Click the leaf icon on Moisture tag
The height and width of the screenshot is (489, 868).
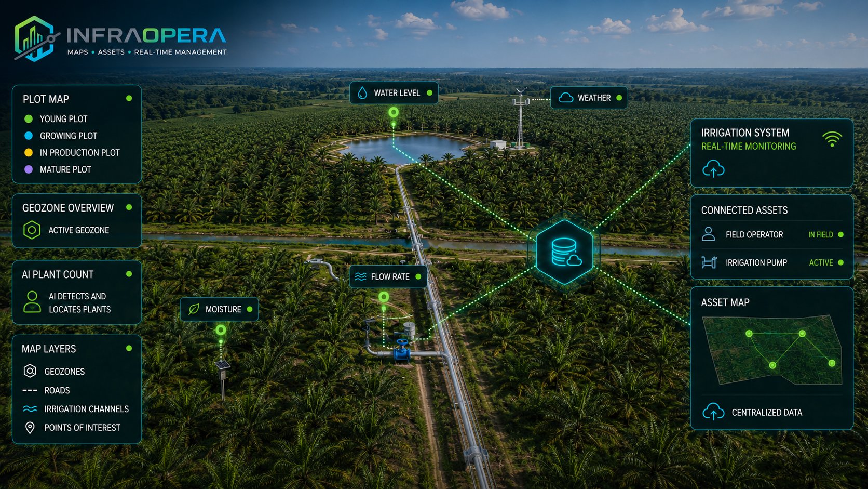(x=194, y=309)
